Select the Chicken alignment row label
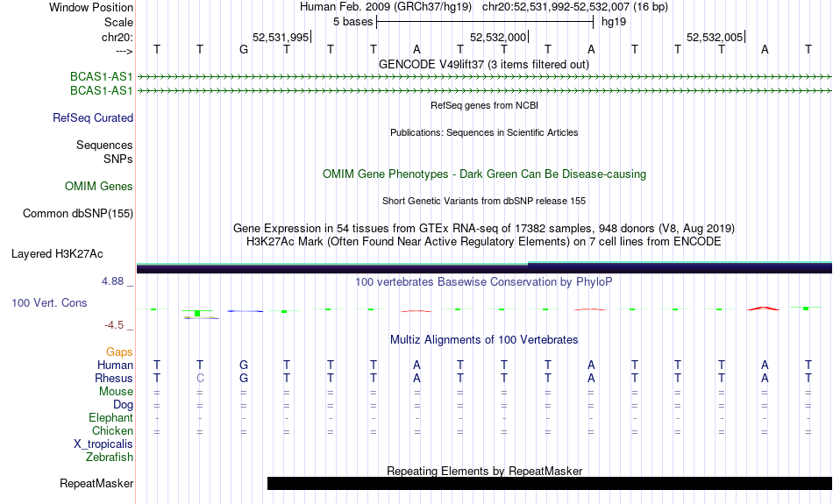 (112, 430)
